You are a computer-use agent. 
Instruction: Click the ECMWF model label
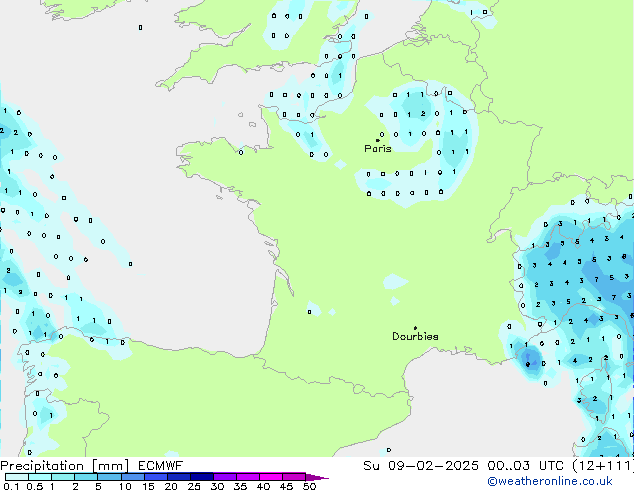tap(161, 466)
